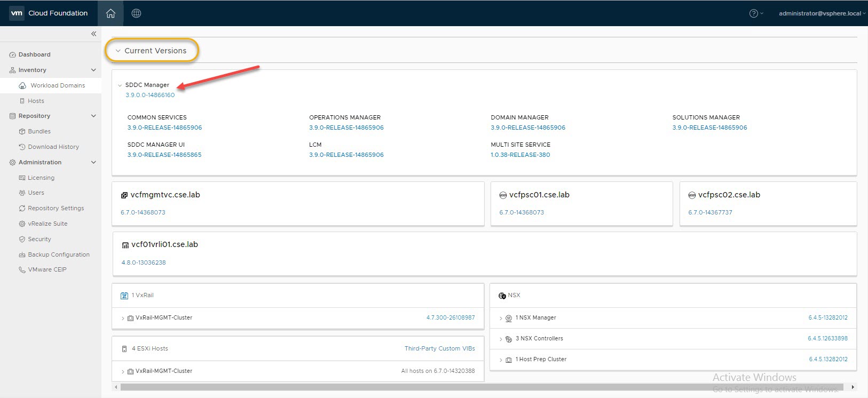This screenshot has width=868, height=398.
Task: Click the VMware CEIP phone icon
Action: click(x=22, y=269)
